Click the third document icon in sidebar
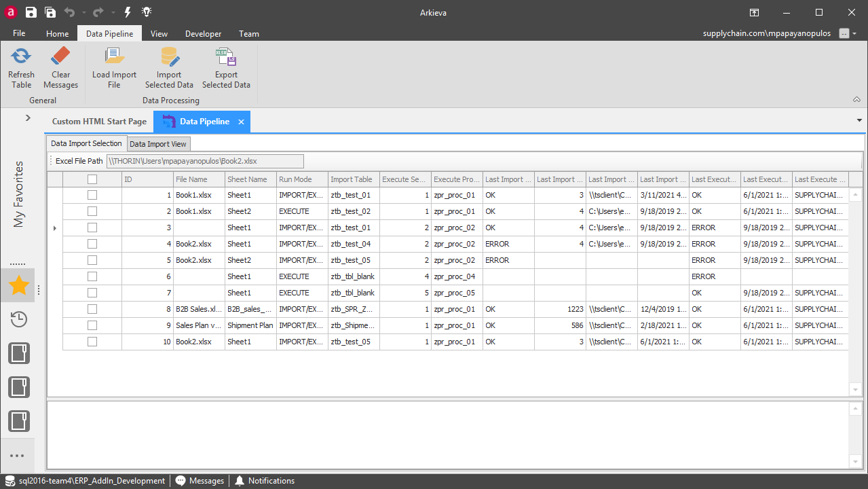Screen dimensions: 868x489 [x=18, y=421]
